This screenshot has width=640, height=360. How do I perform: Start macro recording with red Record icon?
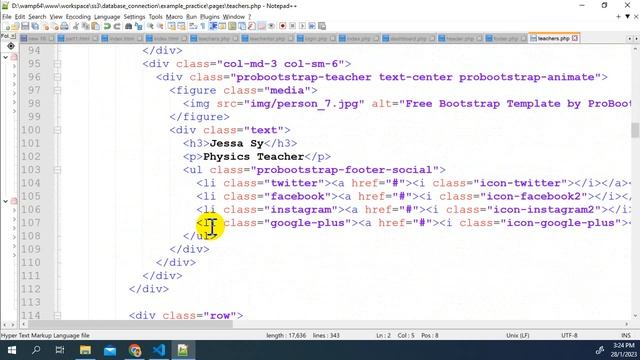point(282,26)
